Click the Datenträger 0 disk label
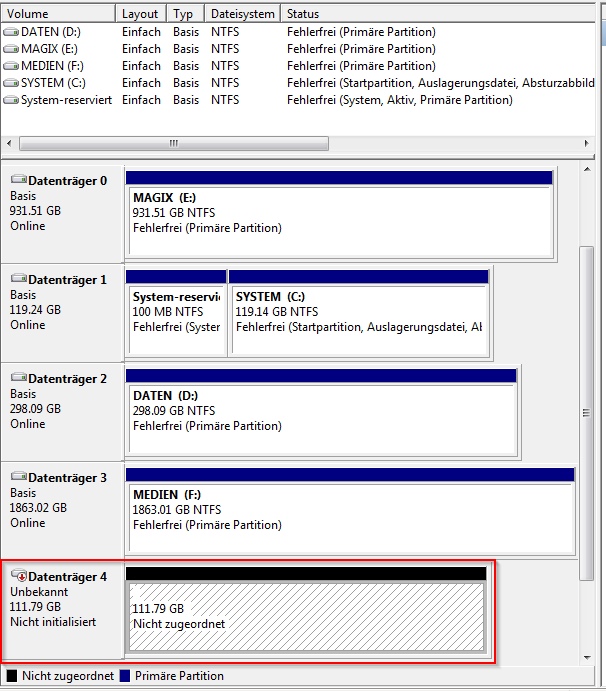This screenshot has width=606, height=691. [67, 181]
